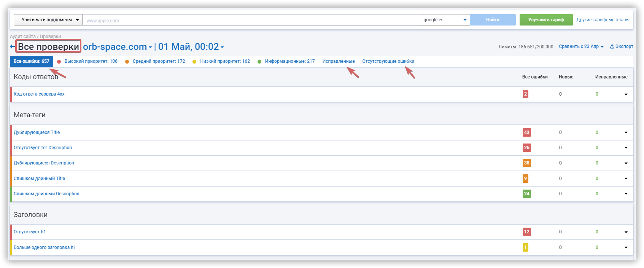Click 'Все проверки' page title
The width and height of the screenshot is (644, 268).
tap(48, 47)
